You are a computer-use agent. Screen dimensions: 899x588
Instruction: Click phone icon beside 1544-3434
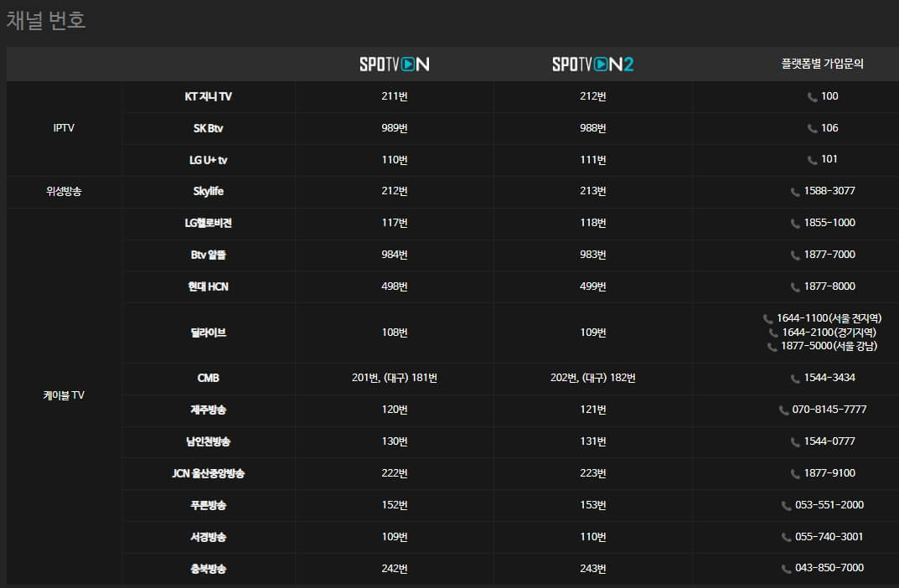(x=795, y=379)
